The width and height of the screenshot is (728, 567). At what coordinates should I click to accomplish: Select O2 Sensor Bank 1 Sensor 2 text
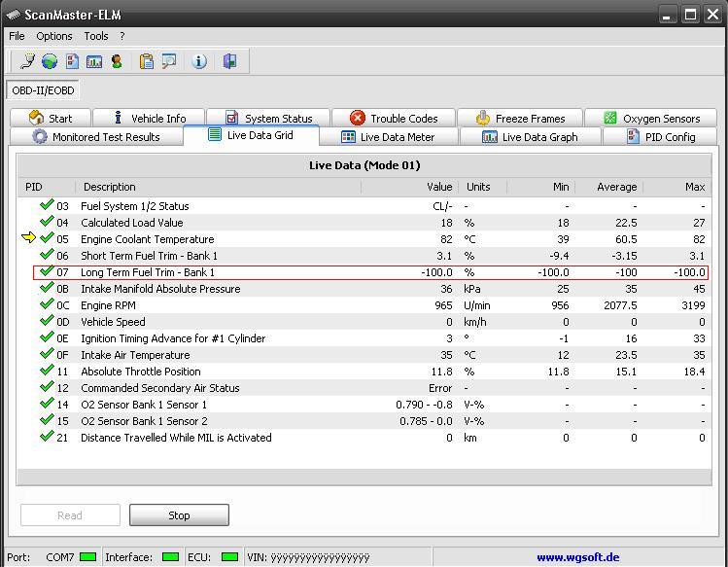point(144,421)
